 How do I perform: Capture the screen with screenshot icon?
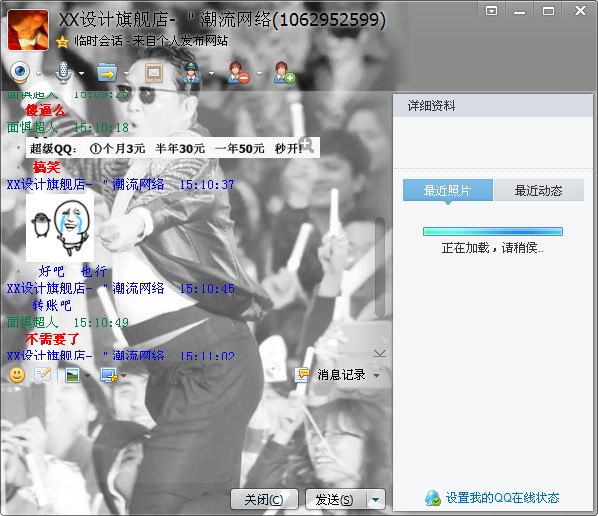click(x=109, y=375)
